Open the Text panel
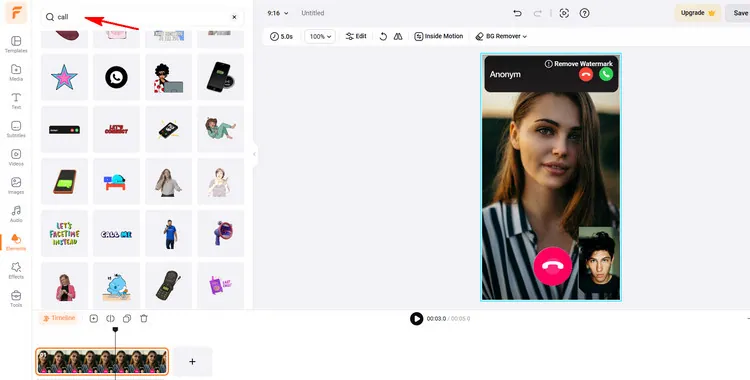750x380 pixels. 16,101
